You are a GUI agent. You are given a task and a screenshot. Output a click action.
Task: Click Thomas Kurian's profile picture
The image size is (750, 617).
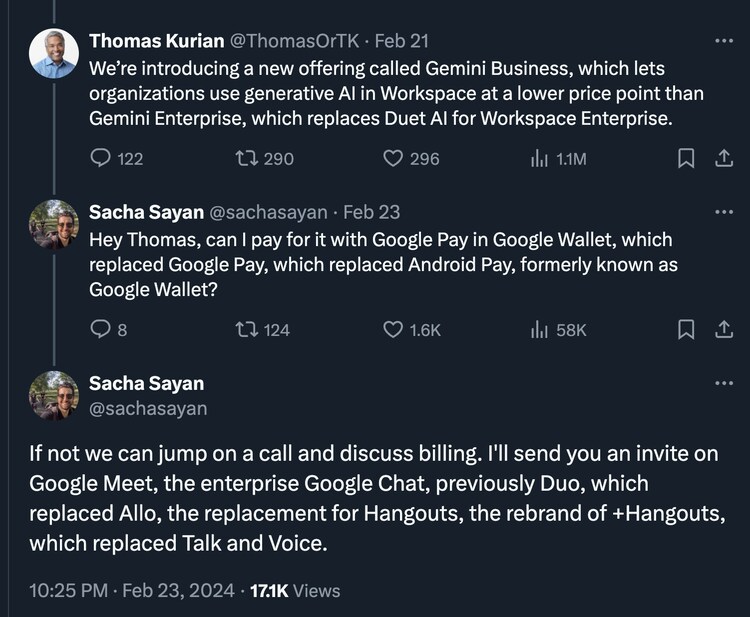[54, 53]
